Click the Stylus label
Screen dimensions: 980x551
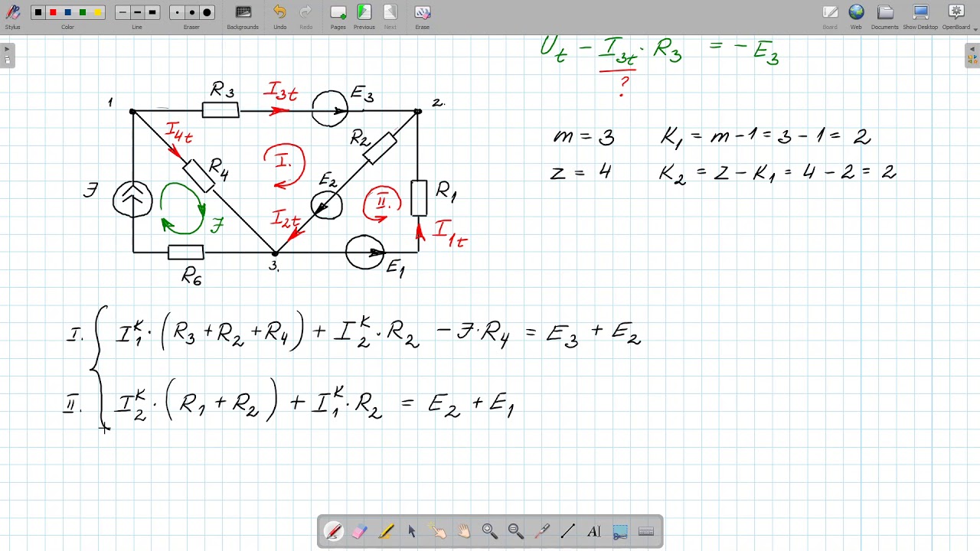tap(13, 27)
